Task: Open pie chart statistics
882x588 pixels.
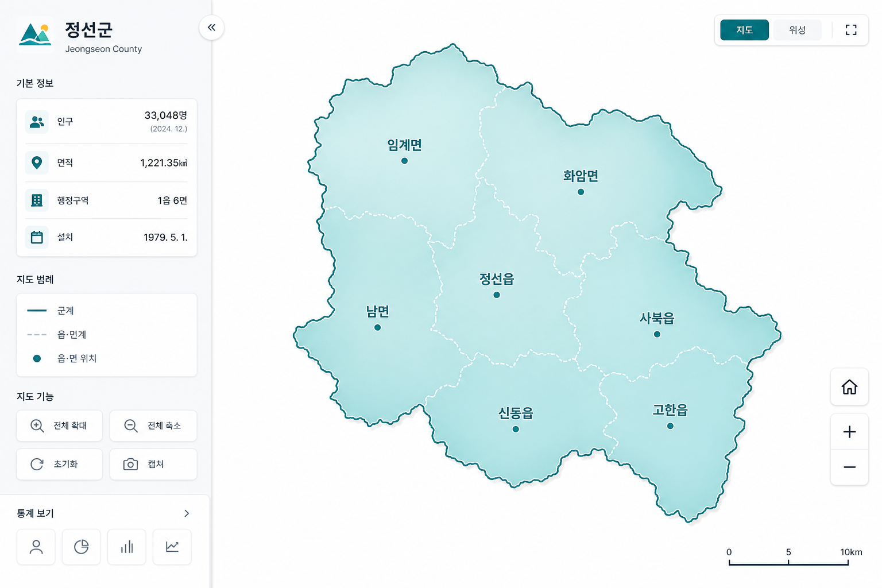Action: [82, 547]
